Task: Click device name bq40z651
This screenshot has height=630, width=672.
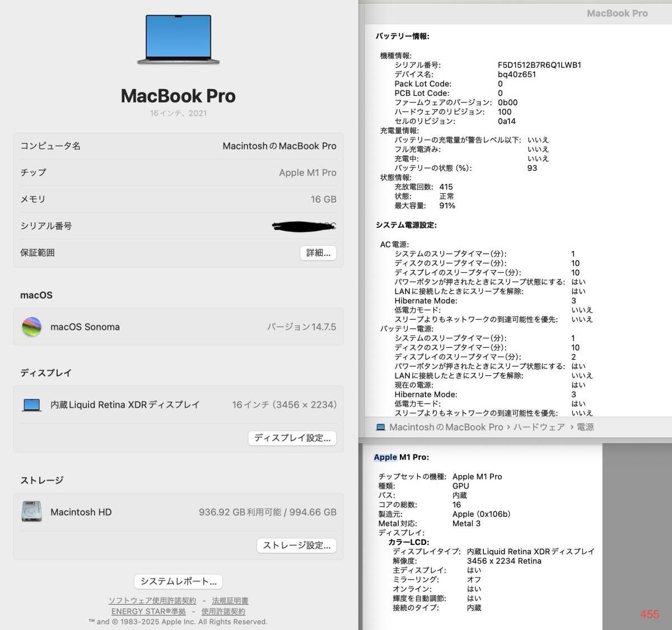Action: 516,74
